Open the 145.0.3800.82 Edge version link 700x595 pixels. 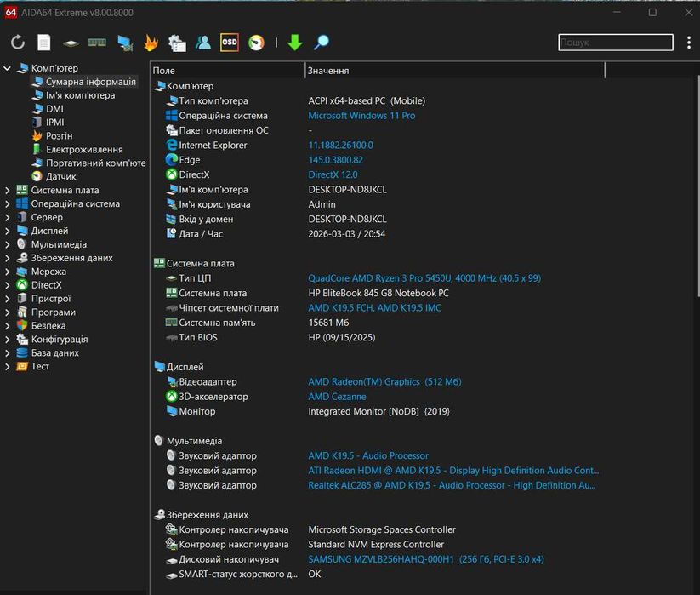[x=336, y=160]
